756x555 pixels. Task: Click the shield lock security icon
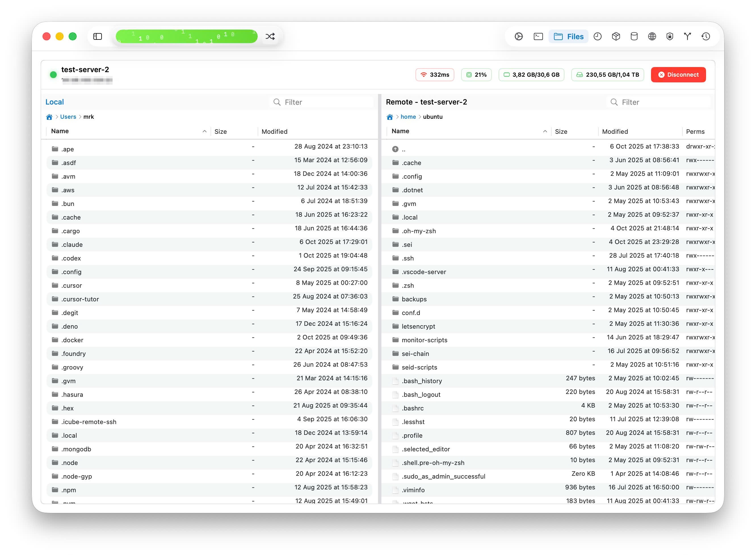point(670,36)
